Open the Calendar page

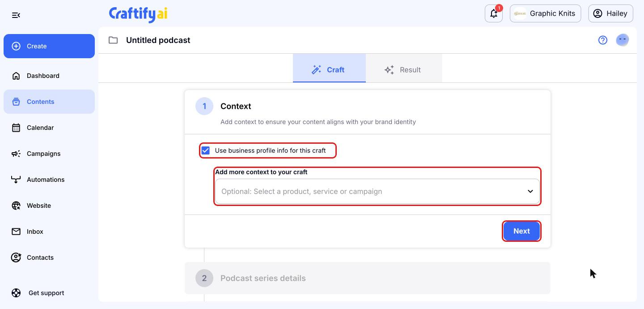coord(49,128)
